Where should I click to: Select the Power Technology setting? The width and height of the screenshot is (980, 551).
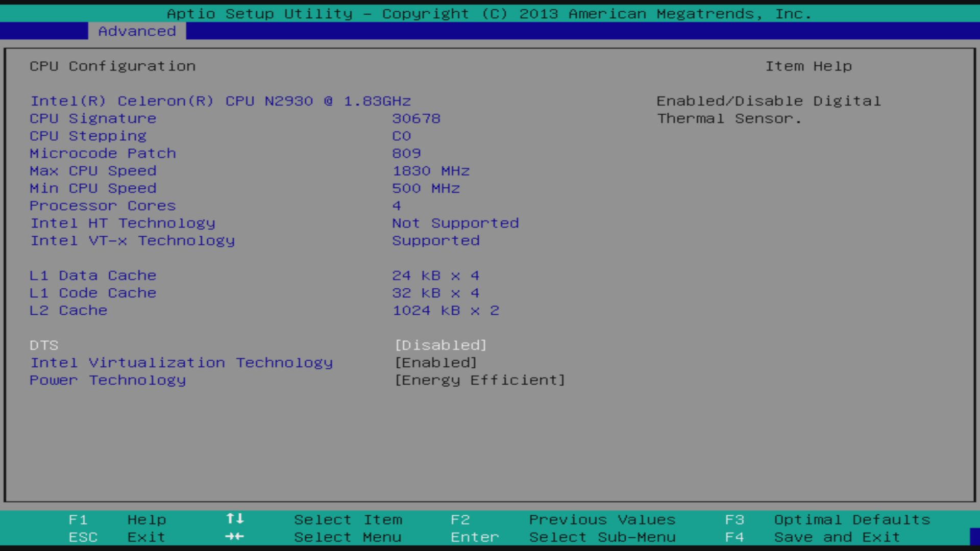pyautogui.click(x=108, y=380)
